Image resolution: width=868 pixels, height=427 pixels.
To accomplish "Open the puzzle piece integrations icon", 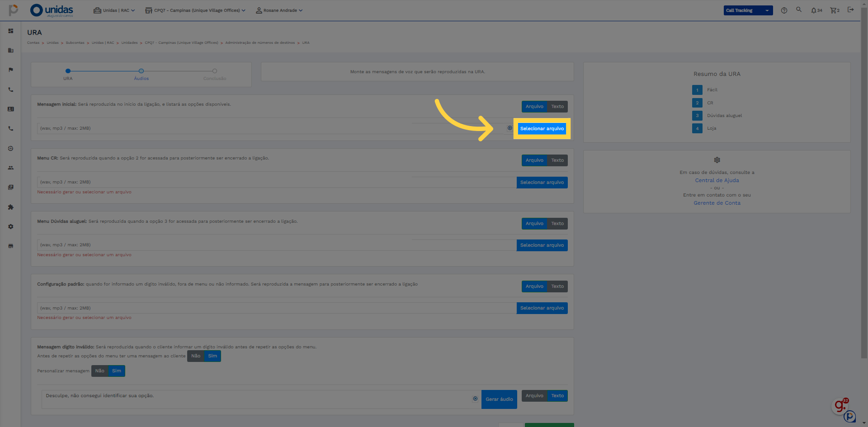I will [x=11, y=207].
